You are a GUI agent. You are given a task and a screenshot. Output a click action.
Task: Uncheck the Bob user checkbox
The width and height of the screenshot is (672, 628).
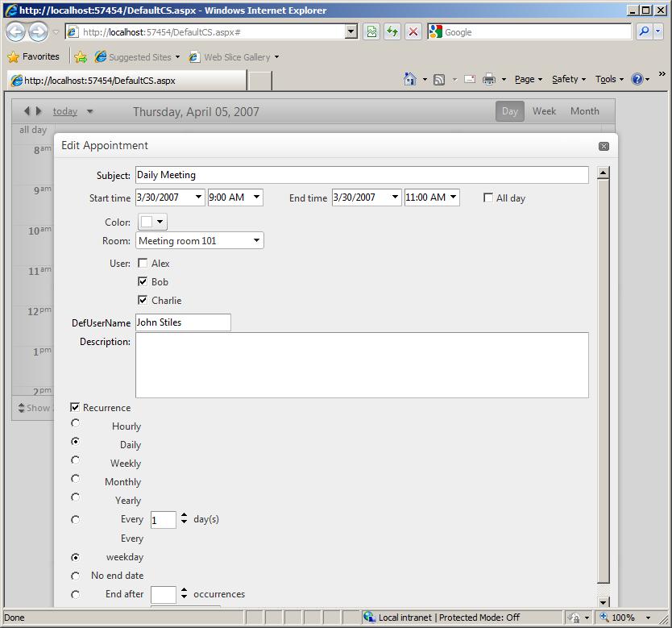(x=143, y=281)
